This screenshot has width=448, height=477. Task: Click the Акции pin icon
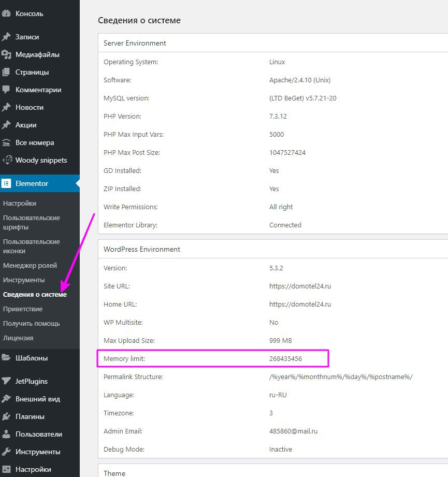tap(6, 125)
